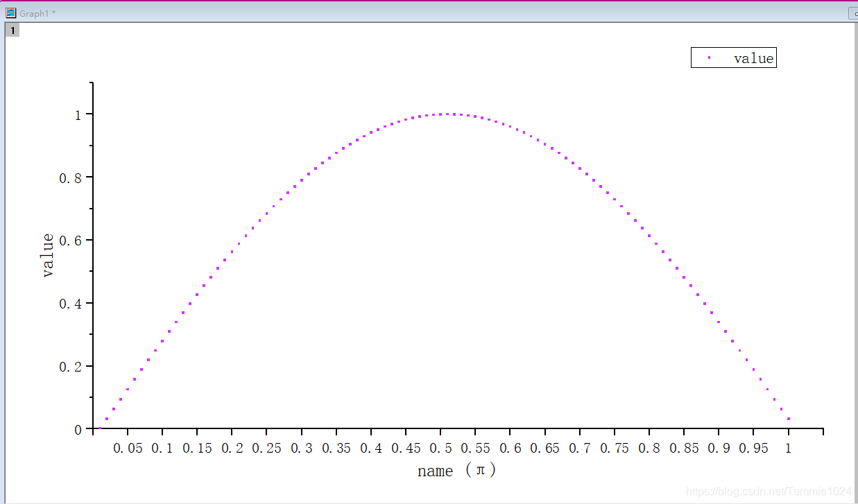Viewport: 858px width, 504px height.
Task: Click the y-axis tick label 0.4
Action: coord(71,304)
